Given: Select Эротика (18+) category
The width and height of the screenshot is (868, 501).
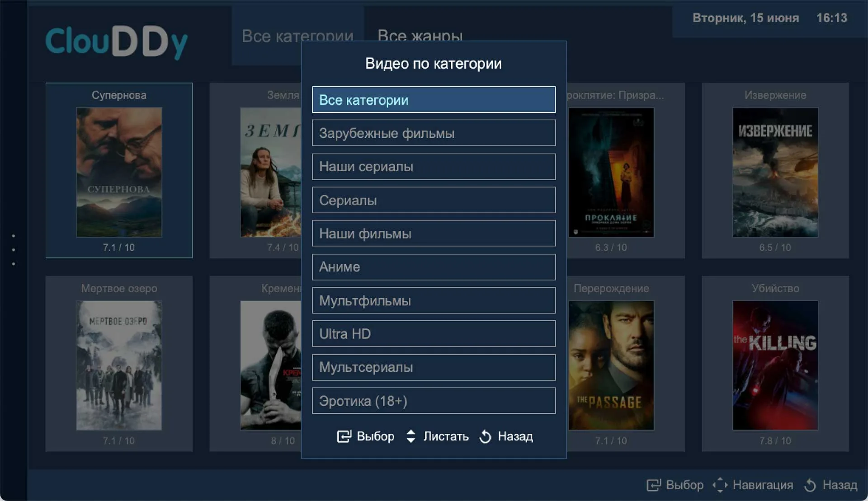Looking at the screenshot, I should tap(433, 401).
